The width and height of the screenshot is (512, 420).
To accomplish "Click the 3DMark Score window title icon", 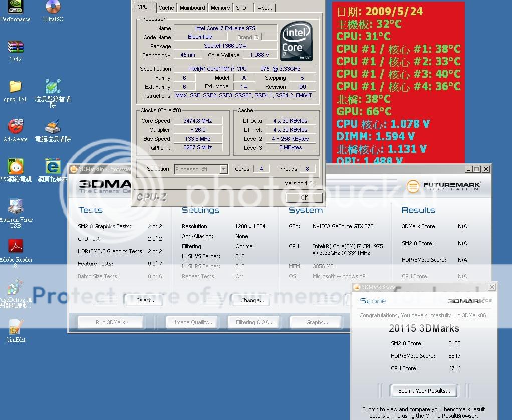I will [357, 287].
